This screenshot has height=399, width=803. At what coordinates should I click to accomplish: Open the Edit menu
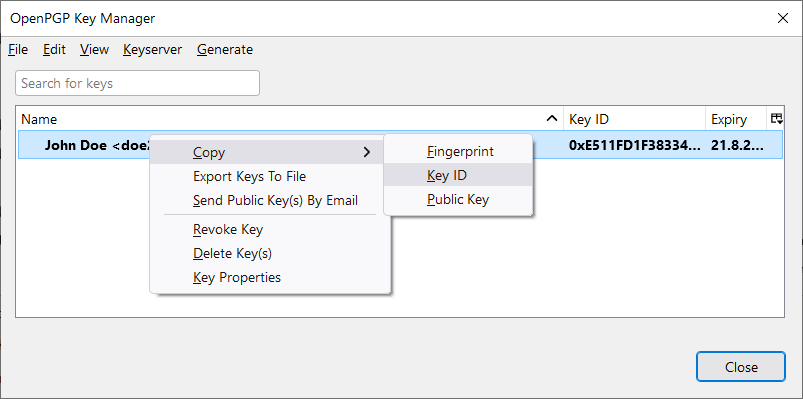54,50
